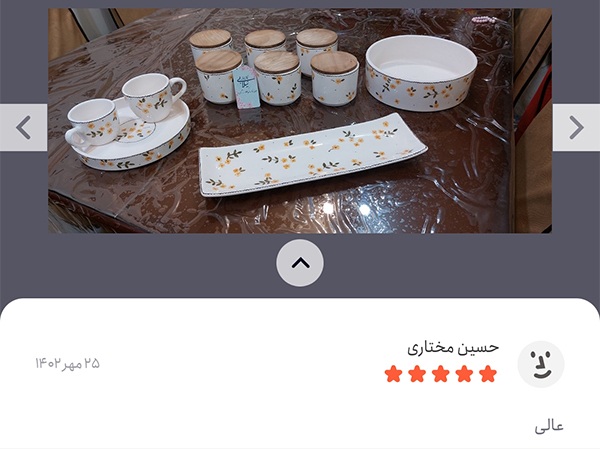Click the dark backdrop beside the up chevron
Viewport: 600px width, 449px height.
pos(153,264)
